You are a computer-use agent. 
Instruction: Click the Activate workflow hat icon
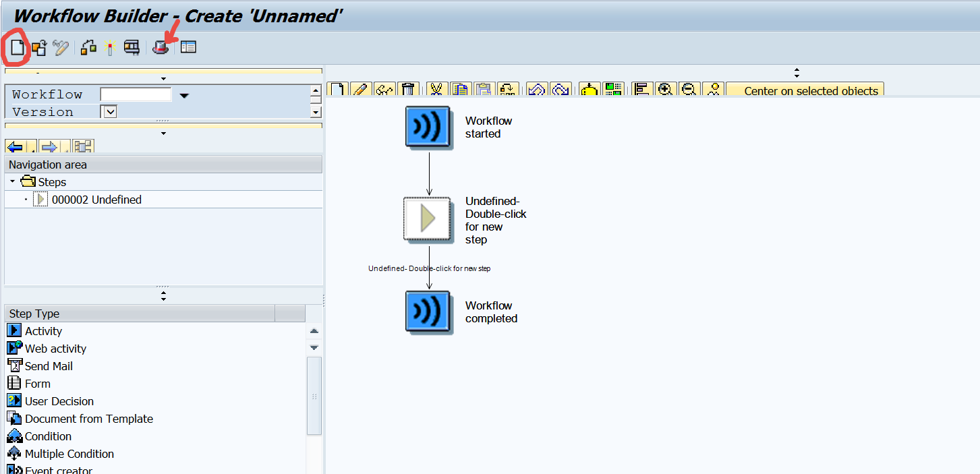point(160,47)
